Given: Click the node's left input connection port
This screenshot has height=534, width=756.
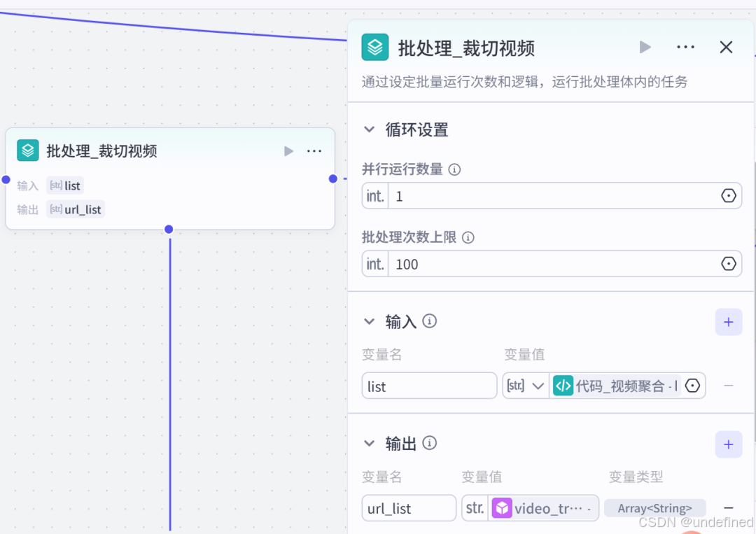Looking at the screenshot, I should [x=6, y=179].
